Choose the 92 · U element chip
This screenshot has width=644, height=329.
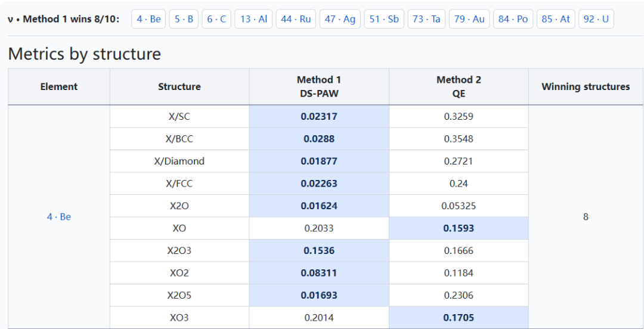point(596,19)
